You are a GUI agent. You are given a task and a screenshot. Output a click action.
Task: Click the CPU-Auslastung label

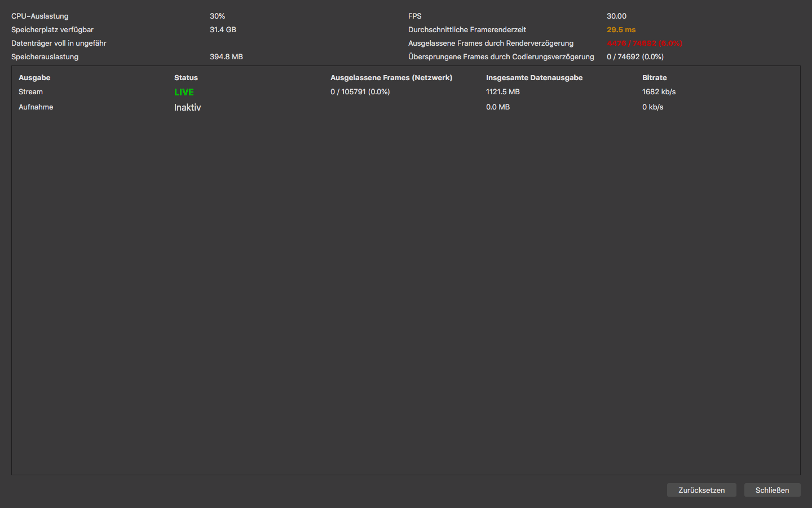pos(39,16)
